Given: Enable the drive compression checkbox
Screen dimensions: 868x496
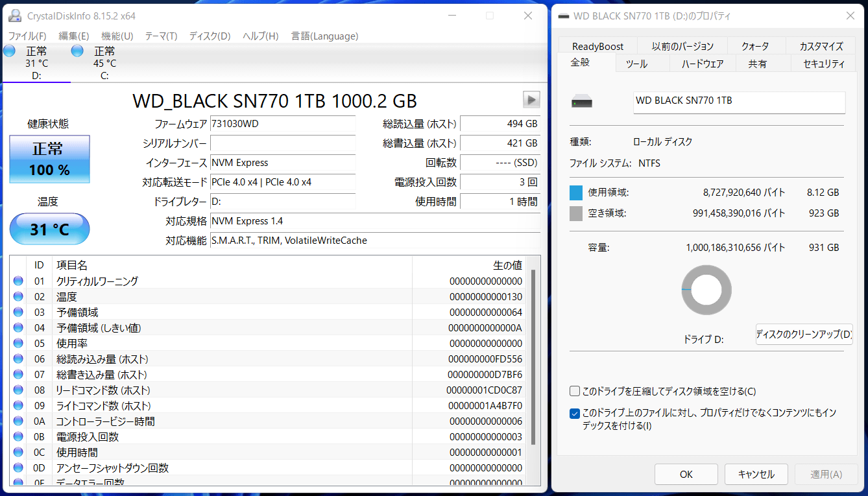Looking at the screenshot, I should (575, 391).
